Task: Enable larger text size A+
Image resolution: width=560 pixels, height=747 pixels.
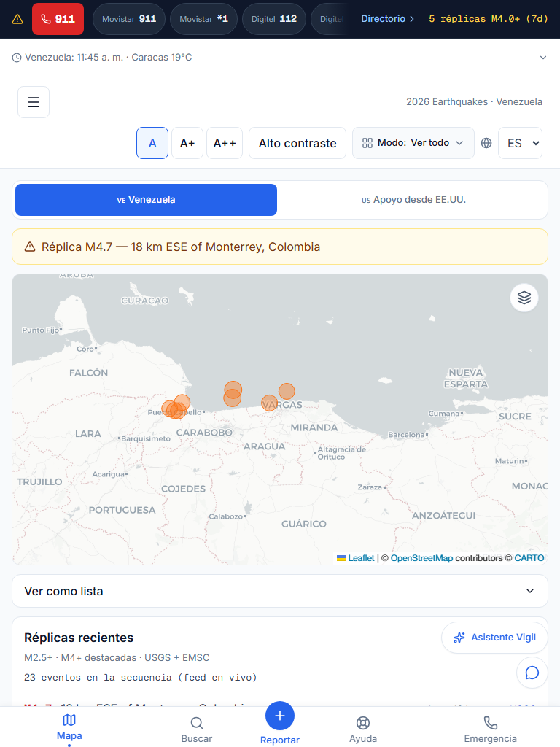Action: point(187,143)
